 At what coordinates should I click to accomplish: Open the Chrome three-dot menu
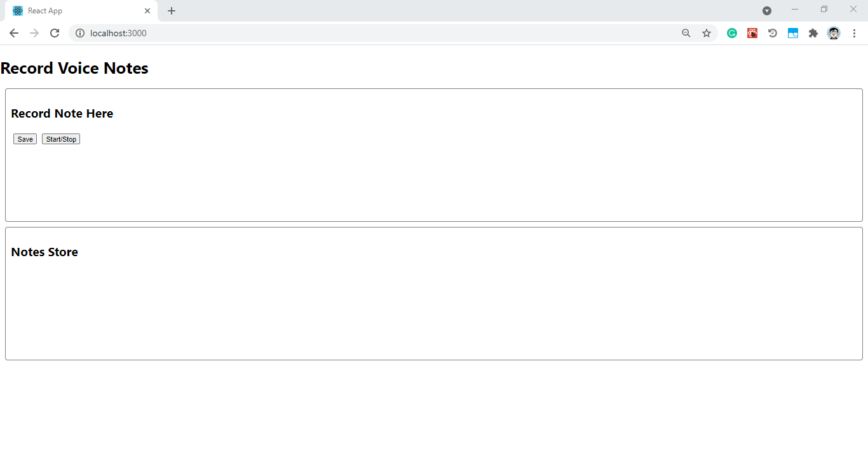click(855, 33)
